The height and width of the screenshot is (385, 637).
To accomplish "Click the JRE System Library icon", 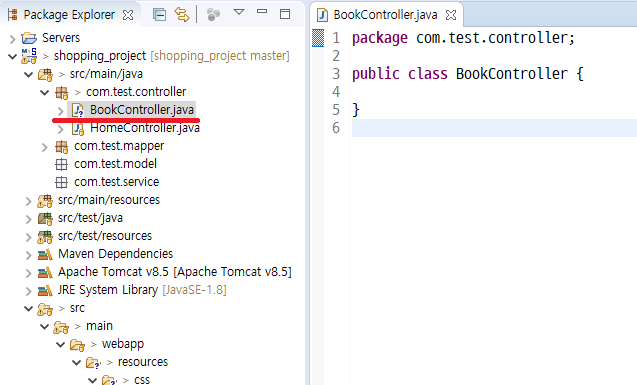I will pyautogui.click(x=45, y=290).
